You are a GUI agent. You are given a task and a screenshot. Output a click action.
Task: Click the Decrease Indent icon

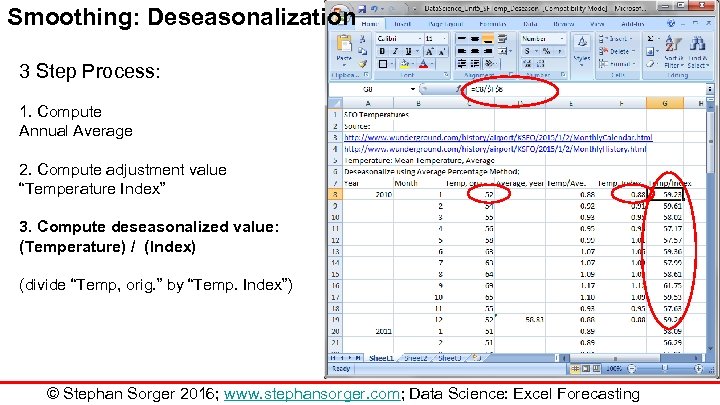point(462,64)
